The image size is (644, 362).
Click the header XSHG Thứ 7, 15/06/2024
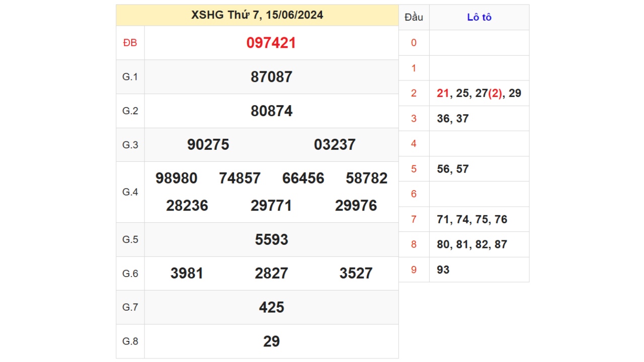coord(257,15)
